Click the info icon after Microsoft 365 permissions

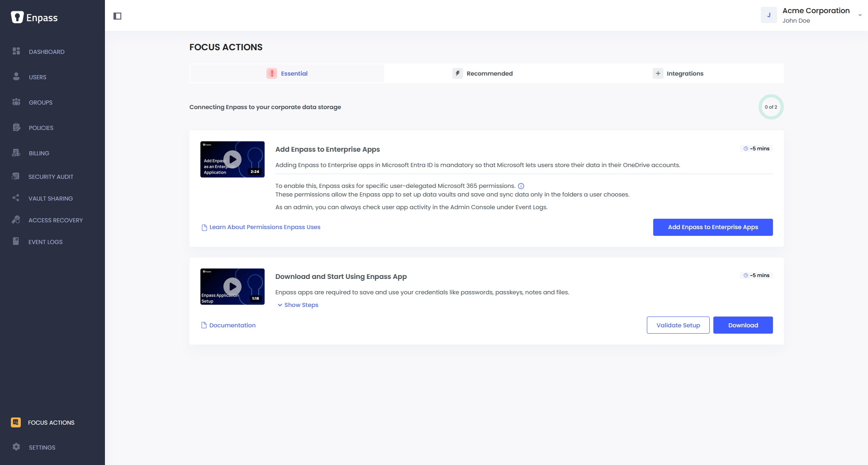[521, 186]
